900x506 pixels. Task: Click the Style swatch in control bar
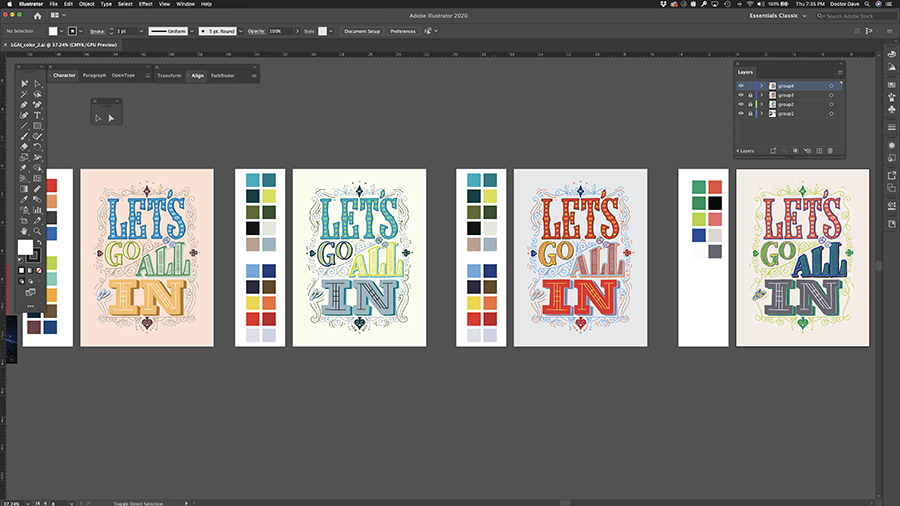(x=323, y=31)
